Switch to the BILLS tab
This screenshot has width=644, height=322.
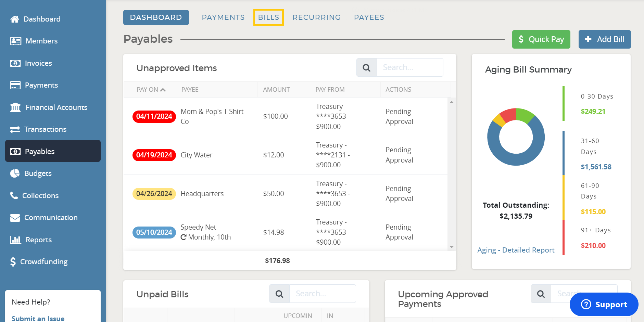click(268, 17)
